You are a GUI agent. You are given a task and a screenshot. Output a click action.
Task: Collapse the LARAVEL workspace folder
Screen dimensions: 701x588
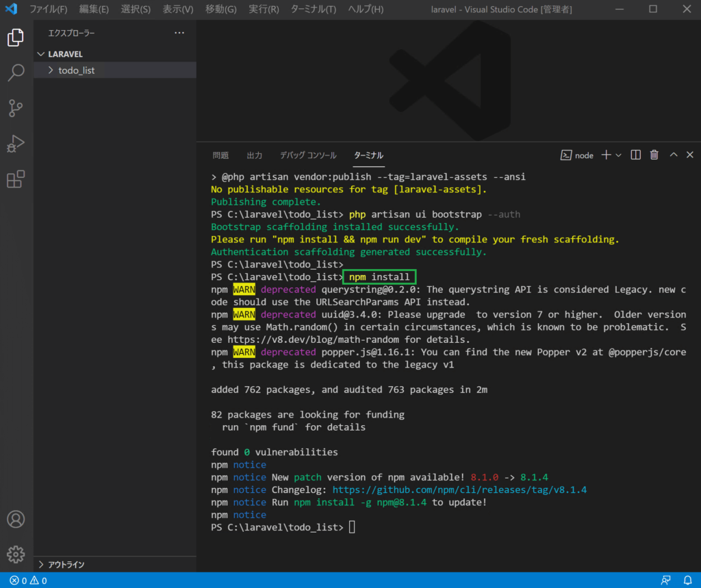pyautogui.click(x=40, y=54)
